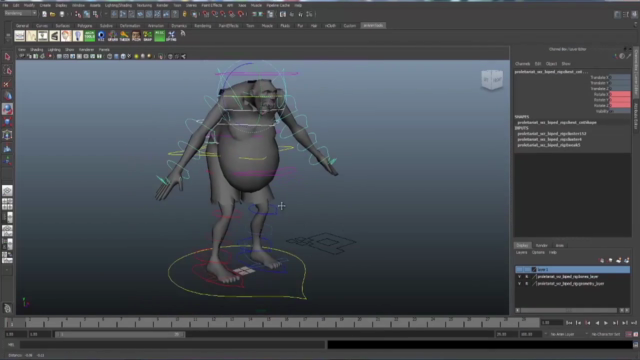Click the Rotate X red channel field

[x=620, y=94]
